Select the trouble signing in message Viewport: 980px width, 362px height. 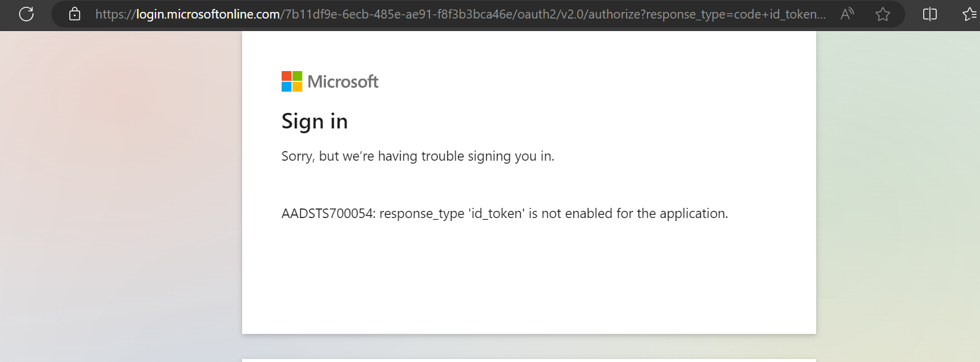[417, 156]
